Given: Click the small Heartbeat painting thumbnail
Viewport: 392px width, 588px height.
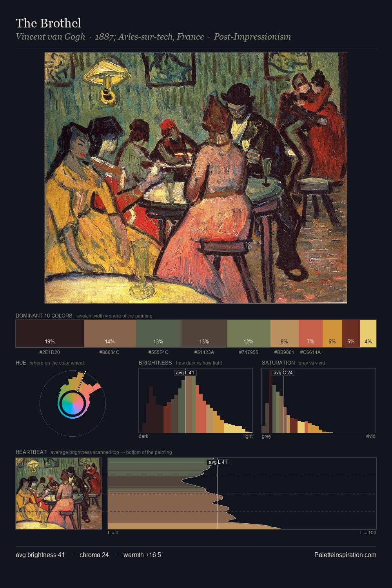Looking at the screenshot, I should 58,494.
